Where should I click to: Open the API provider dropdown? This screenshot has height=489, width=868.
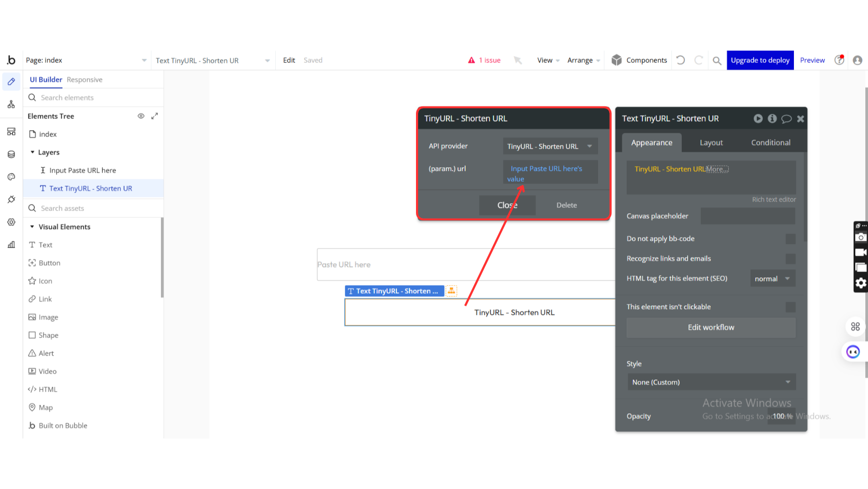[550, 147]
